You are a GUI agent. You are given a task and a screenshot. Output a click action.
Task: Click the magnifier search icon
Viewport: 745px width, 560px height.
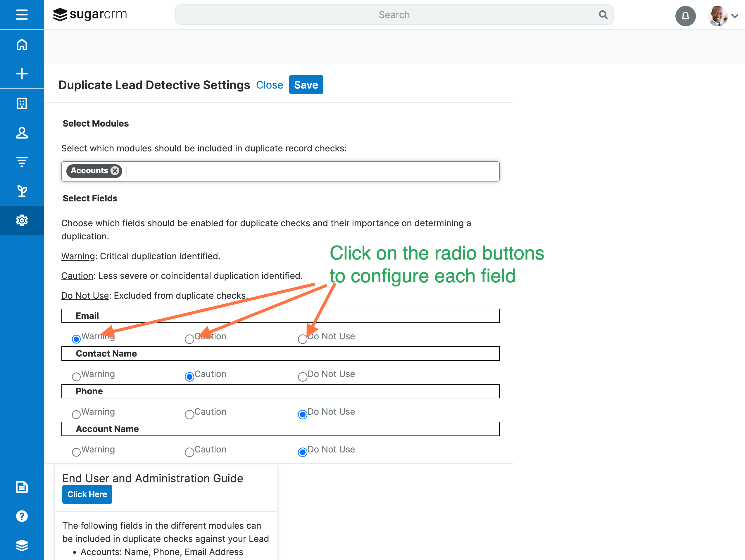point(603,15)
